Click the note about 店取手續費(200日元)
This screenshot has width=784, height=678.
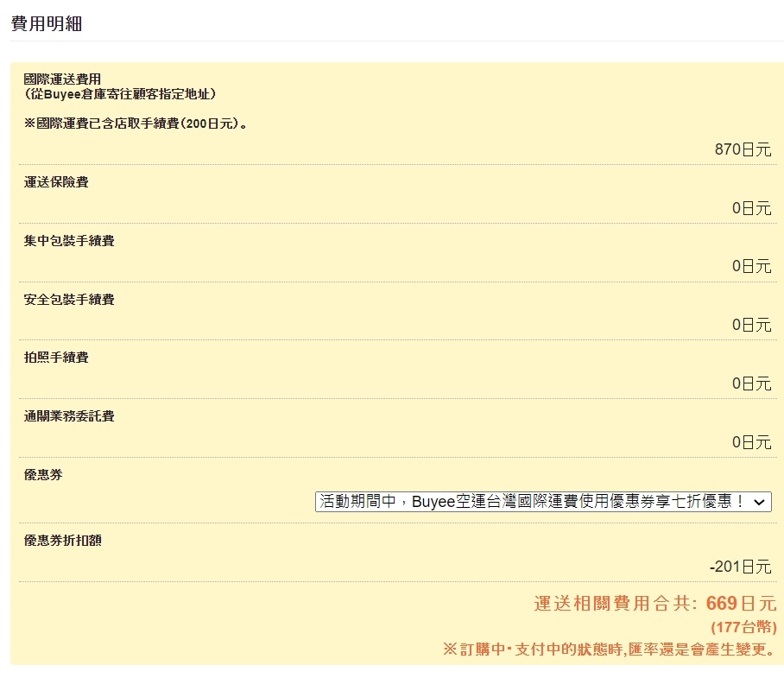[136, 124]
